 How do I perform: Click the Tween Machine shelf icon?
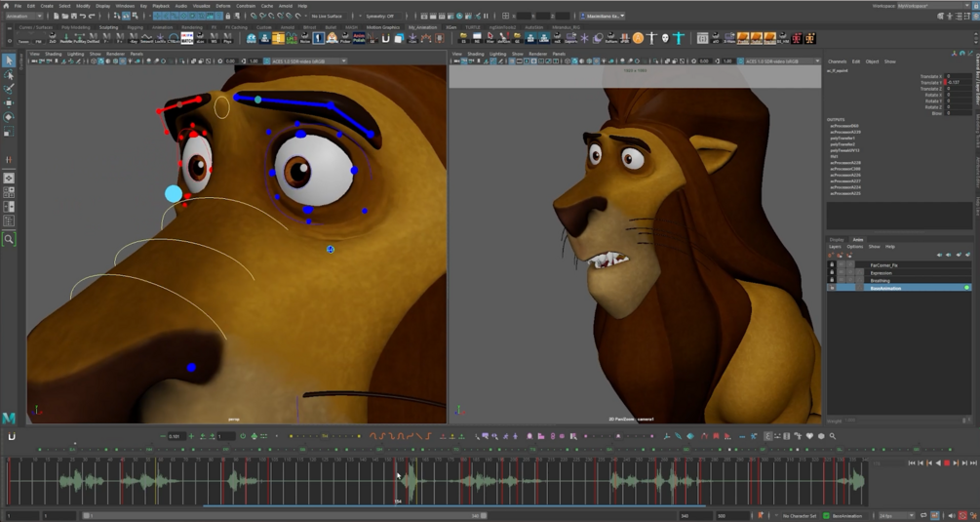pyautogui.click(x=23, y=39)
